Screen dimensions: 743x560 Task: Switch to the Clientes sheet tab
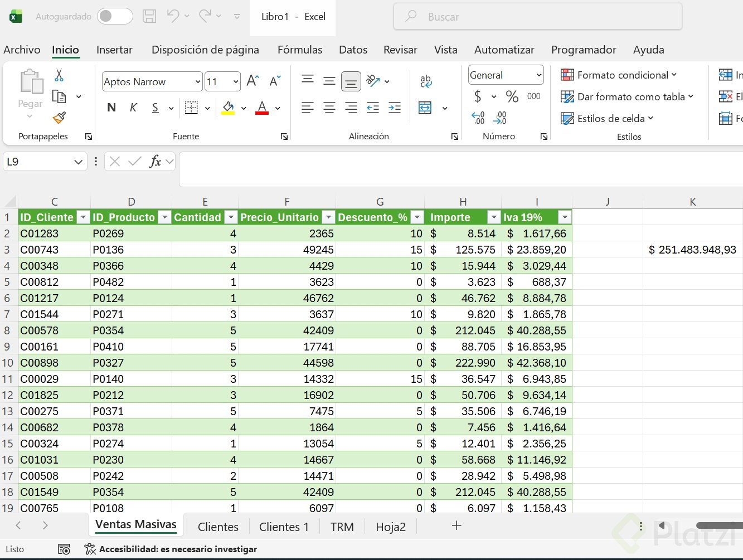click(218, 527)
